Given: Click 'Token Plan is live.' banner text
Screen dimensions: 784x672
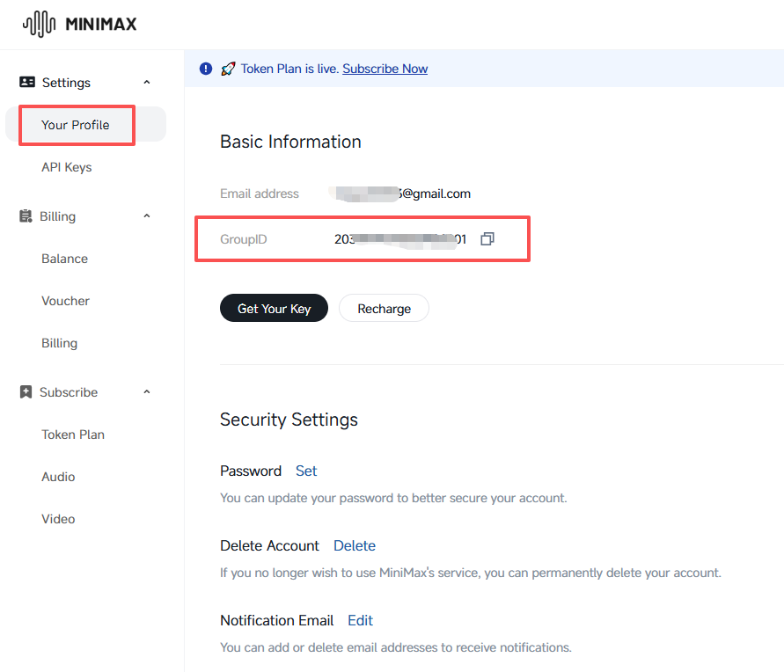Looking at the screenshot, I should tap(290, 69).
